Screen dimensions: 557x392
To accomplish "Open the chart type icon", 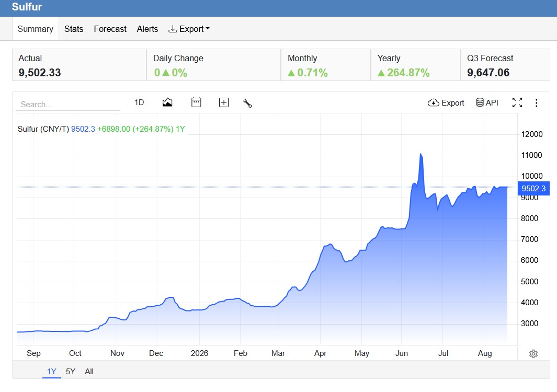I will 167,102.
